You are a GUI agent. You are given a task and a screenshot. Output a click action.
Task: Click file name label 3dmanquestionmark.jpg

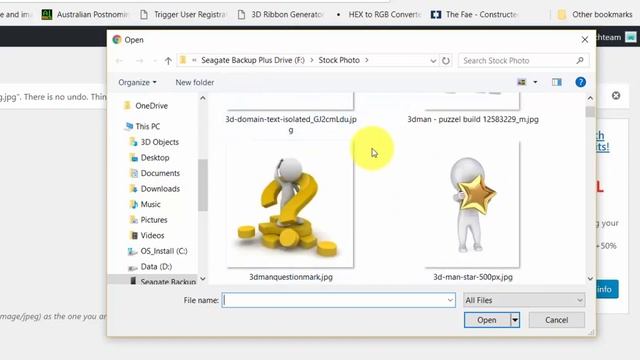coord(291,277)
